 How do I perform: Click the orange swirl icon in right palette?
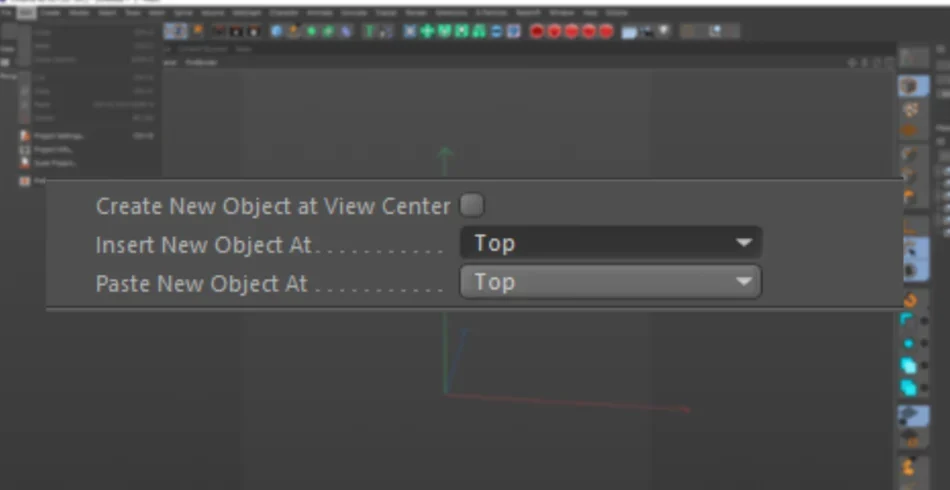909,299
